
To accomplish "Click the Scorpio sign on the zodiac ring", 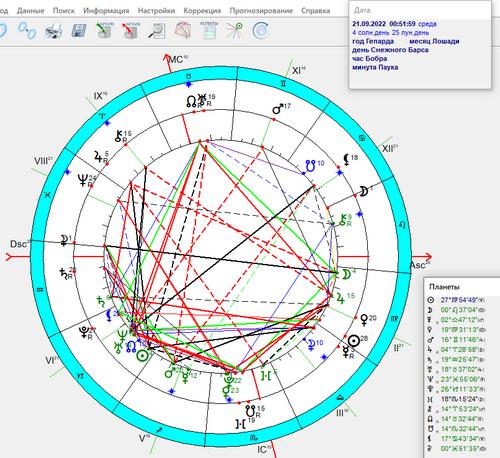I will point(253,437).
